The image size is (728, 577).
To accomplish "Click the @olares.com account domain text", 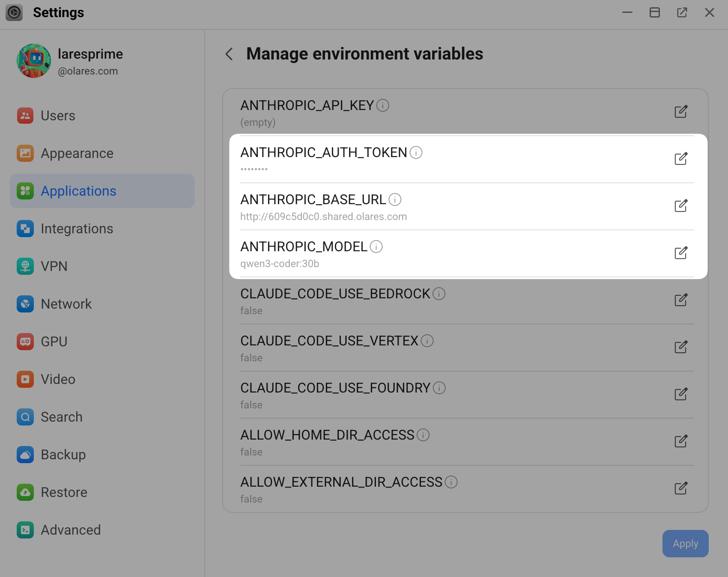I will [88, 71].
